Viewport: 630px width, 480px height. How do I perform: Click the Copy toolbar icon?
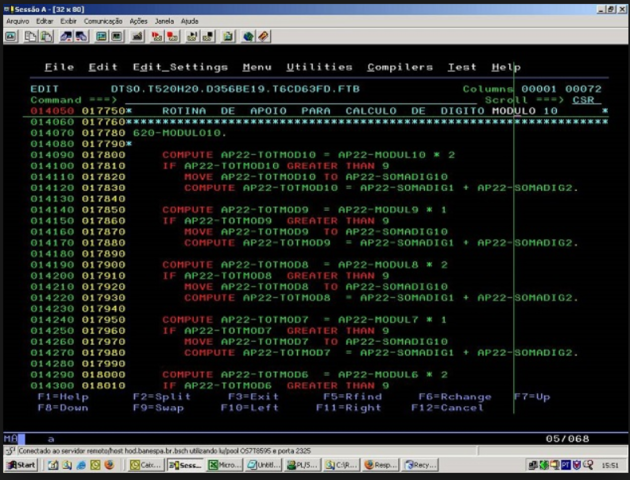(31, 37)
